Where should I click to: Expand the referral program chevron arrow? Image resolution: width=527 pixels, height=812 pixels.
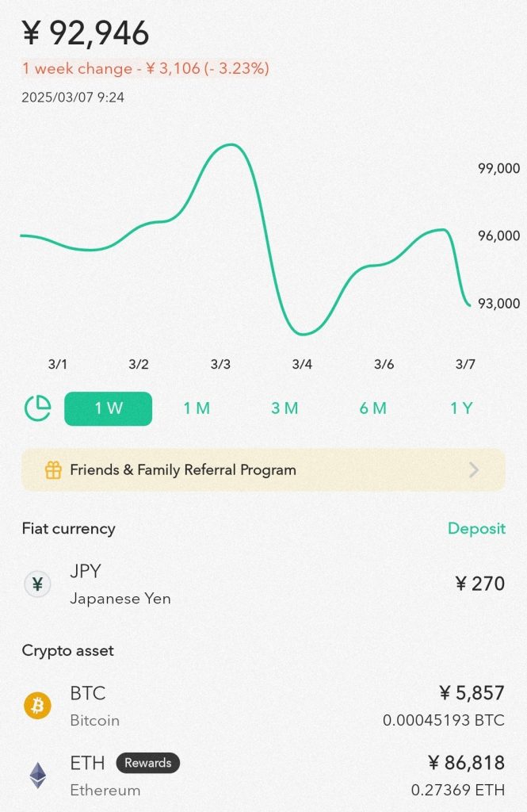[x=474, y=469]
